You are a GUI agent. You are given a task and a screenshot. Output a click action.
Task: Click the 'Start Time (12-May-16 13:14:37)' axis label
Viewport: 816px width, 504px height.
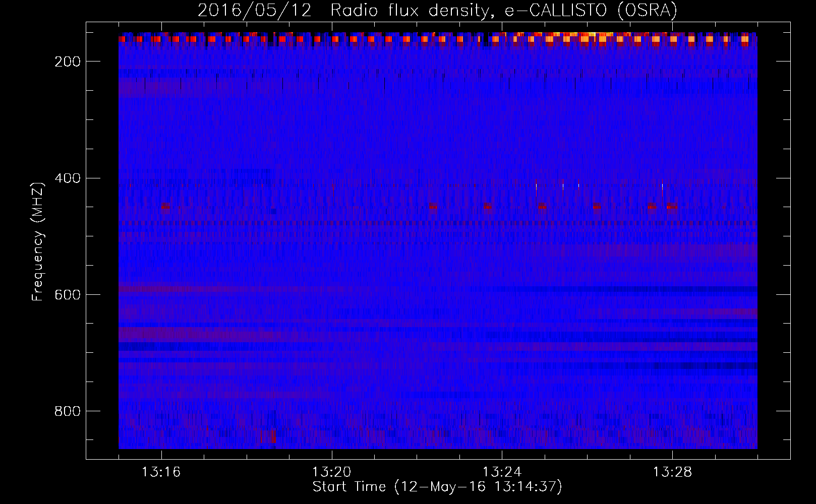tap(437, 487)
